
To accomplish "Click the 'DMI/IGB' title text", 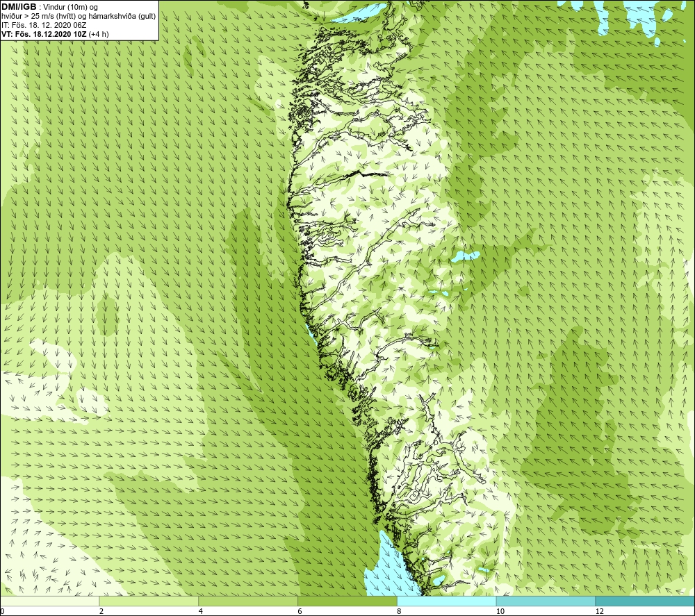I will 19,7.
